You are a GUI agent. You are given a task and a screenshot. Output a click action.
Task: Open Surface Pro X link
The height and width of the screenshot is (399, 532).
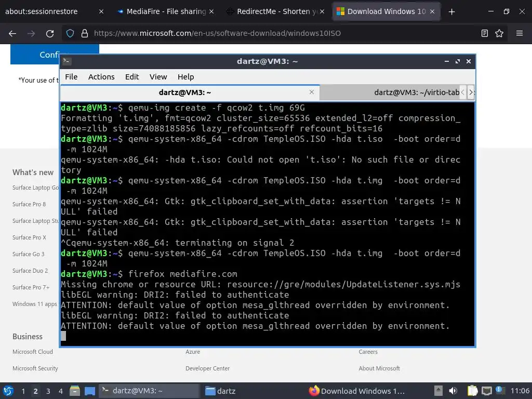[29, 237]
